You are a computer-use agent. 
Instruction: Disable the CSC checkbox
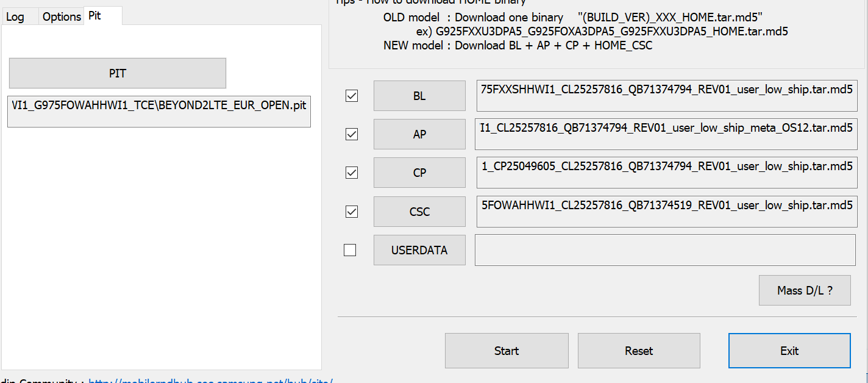tap(352, 212)
